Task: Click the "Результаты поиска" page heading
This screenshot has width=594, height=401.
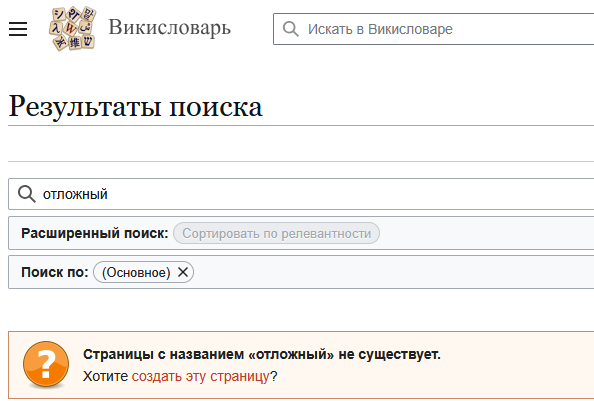Action: point(135,106)
